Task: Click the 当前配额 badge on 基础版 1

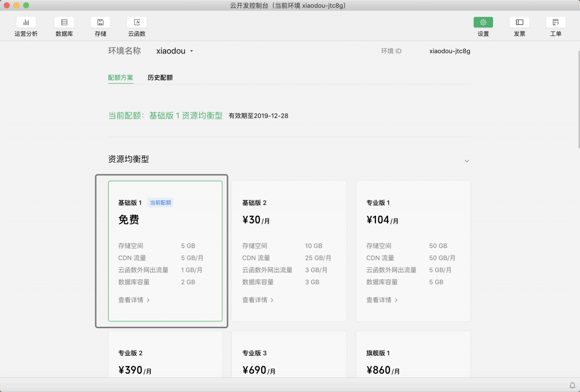Action: [x=160, y=203]
